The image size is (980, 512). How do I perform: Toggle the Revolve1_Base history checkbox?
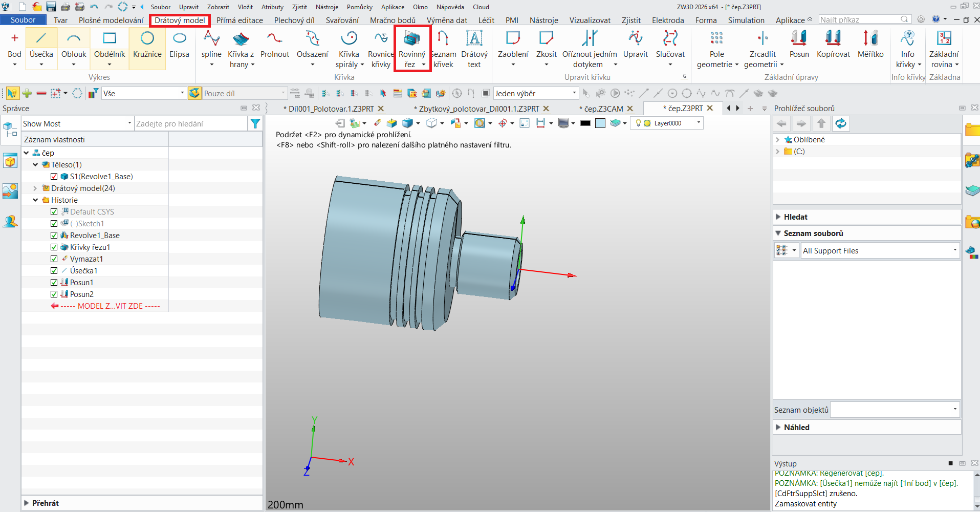point(54,236)
